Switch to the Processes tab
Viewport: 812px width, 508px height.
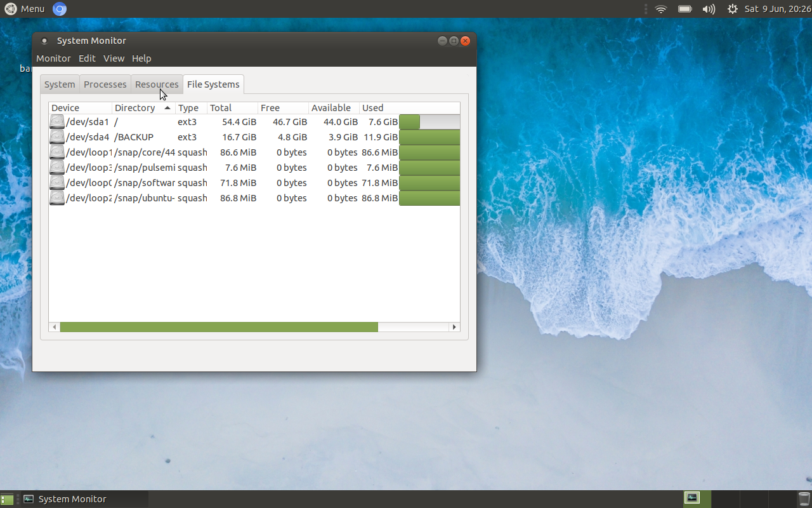(x=105, y=84)
